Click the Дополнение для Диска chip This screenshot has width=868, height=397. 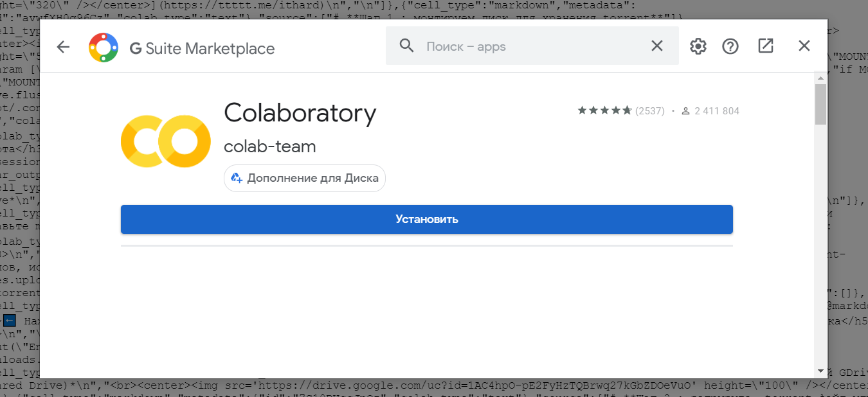[305, 178]
